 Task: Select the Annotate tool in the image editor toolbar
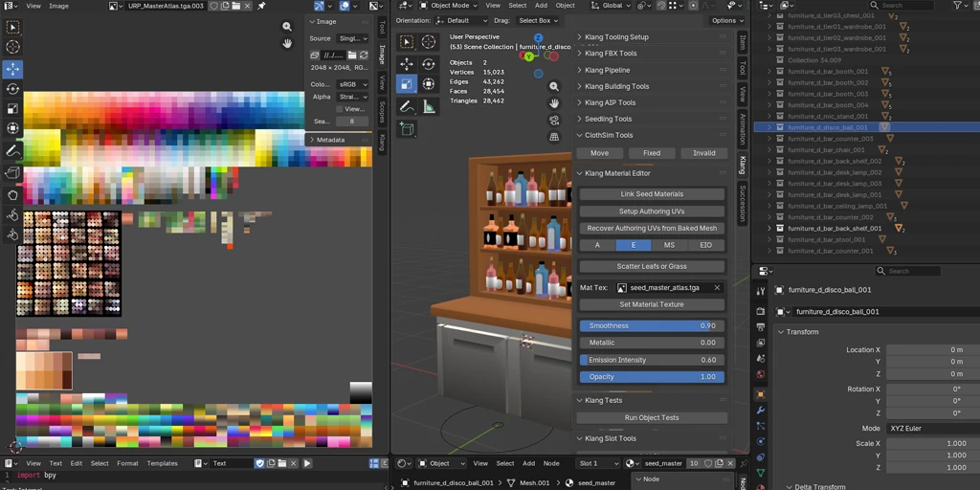[x=12, y=150]
